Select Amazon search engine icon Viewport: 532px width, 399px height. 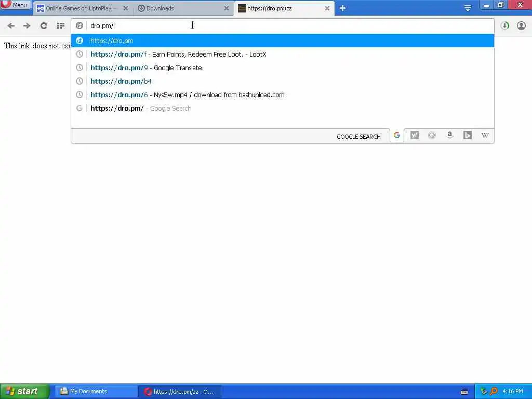449,136
